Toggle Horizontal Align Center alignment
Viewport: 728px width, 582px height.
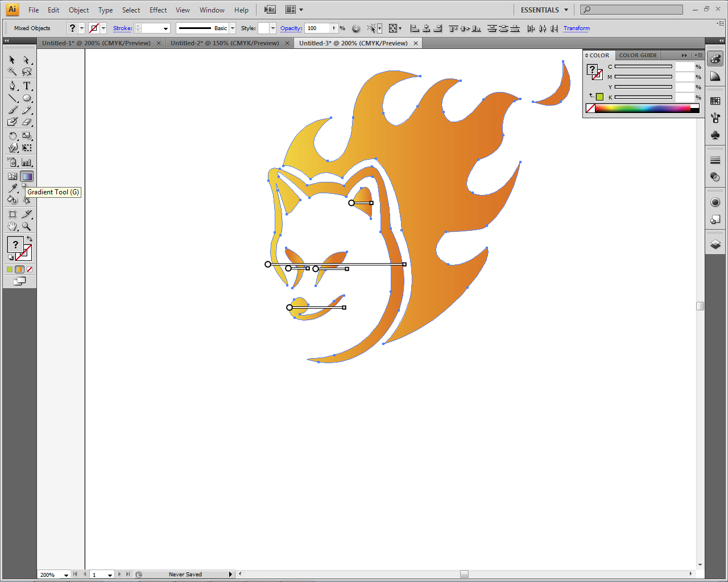[426, 28]
